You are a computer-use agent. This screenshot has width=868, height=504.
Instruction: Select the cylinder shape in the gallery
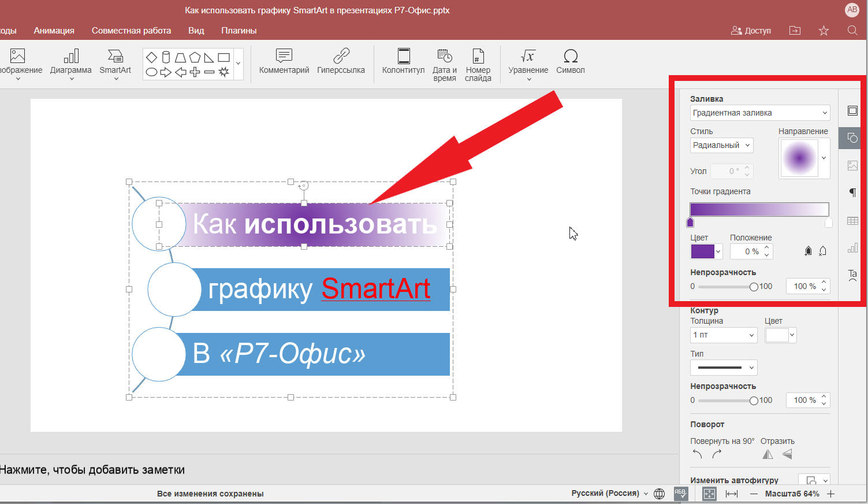tap(166, 57)
